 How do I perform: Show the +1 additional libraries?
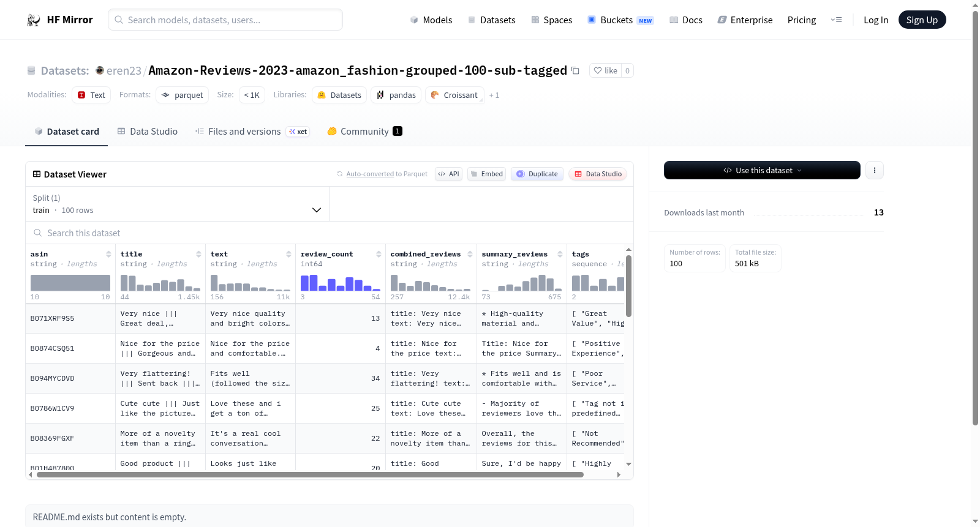point(494,95)
